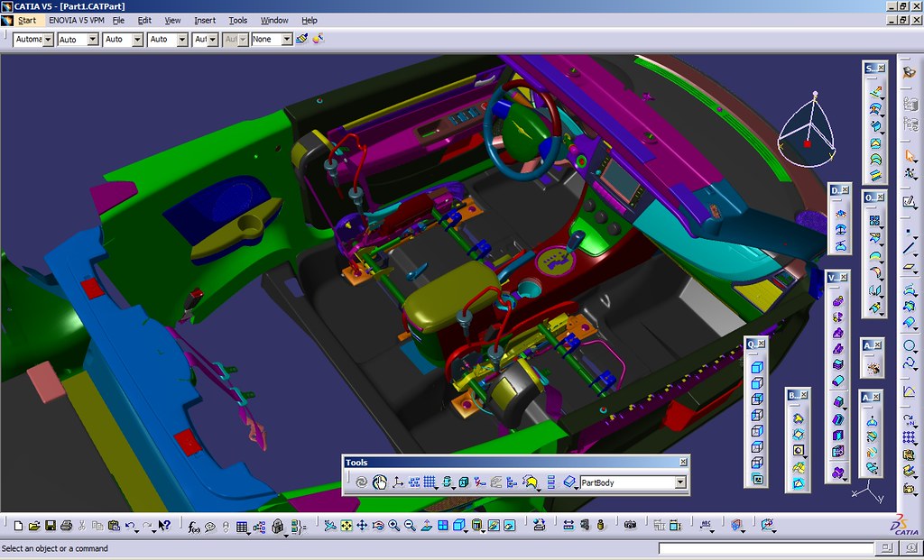Image resolution: width=924 pixels, height=560 pixels.
Task: Activate the What's This help cursor
Action: click(x=164, y=525)
